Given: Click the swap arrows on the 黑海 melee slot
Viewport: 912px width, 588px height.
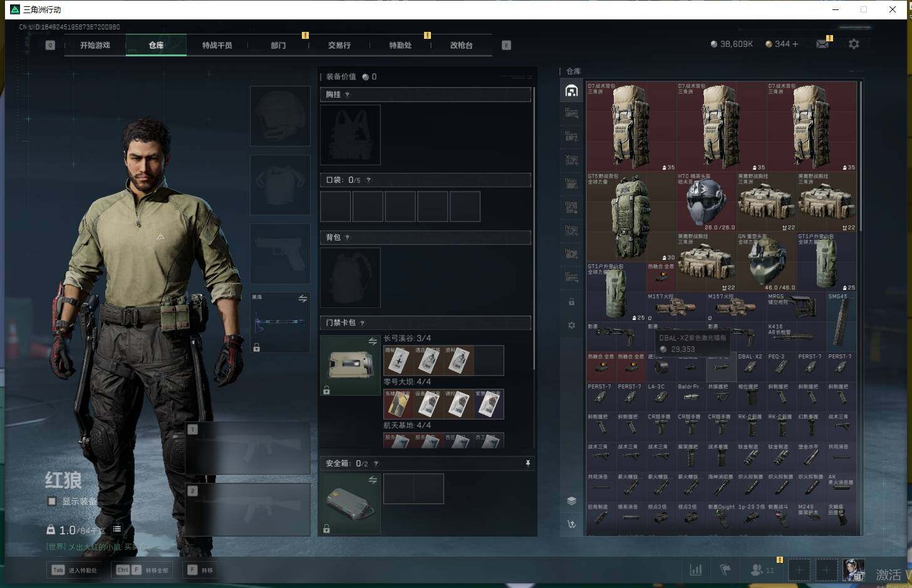Looking at the screenshot, I should click(x=303, y=299).
